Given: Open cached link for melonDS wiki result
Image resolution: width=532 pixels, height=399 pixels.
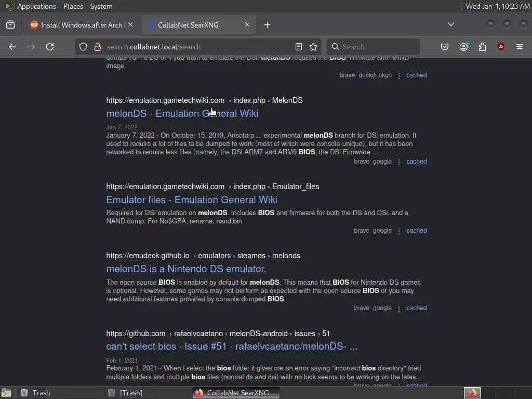Looking at the screenshot, I should 416,162.
